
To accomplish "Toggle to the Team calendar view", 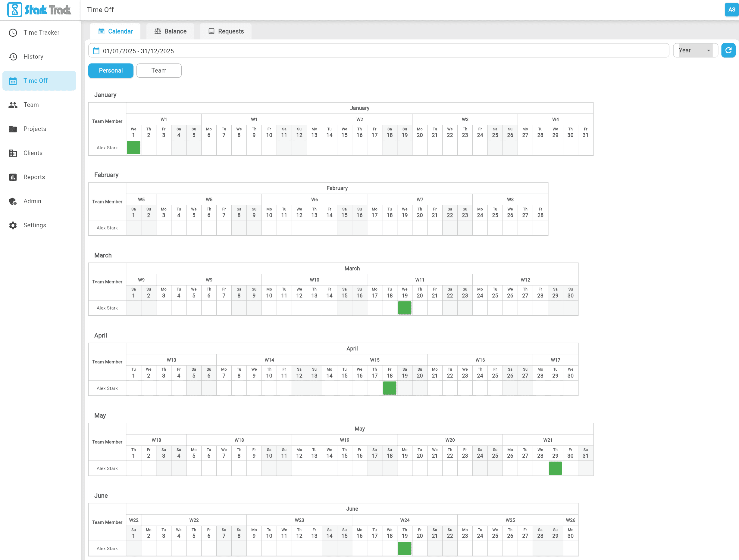I will click(x=159, y=70).
